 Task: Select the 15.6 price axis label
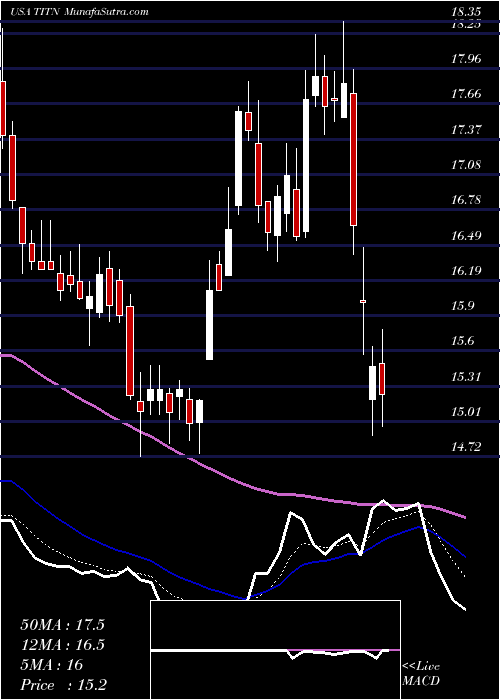click(x=462, y=341)
